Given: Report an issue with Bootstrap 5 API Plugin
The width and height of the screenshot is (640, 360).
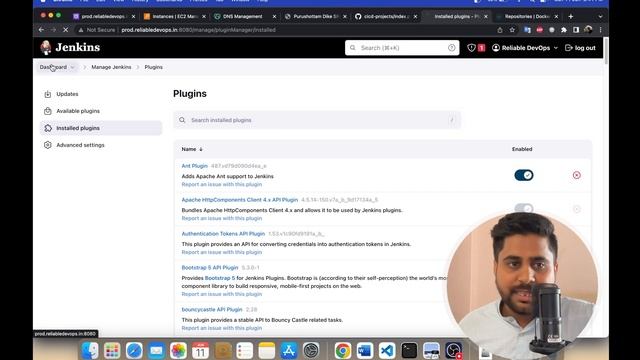Looking at the screenshot, I should tap(222, 294).
